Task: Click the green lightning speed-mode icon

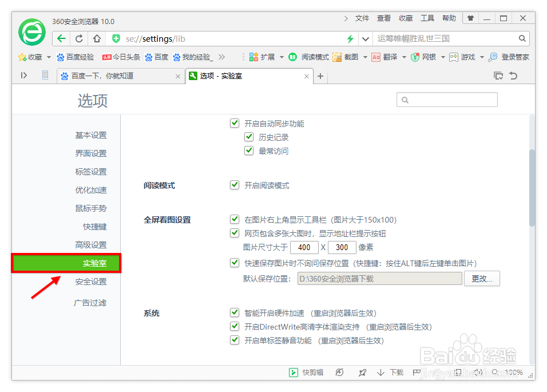Action: [350, 39]
